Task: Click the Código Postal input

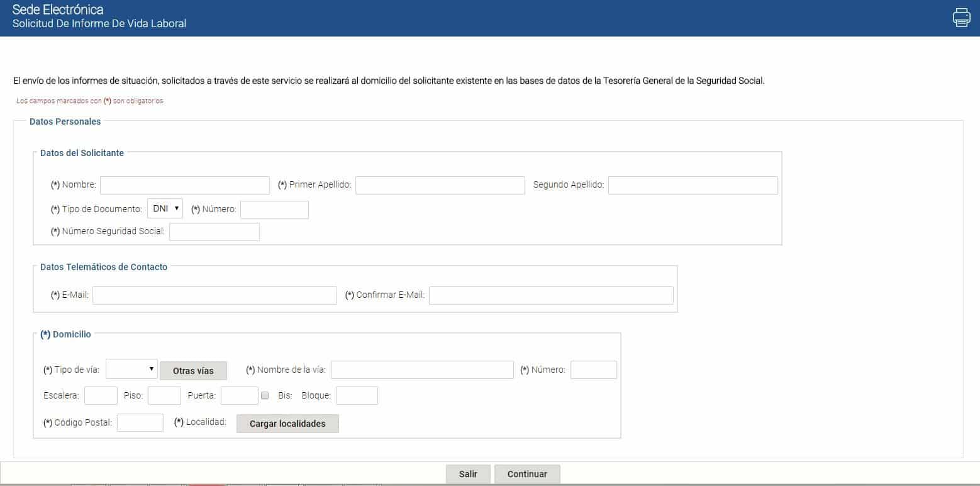Action: click(x=140, y=422)
